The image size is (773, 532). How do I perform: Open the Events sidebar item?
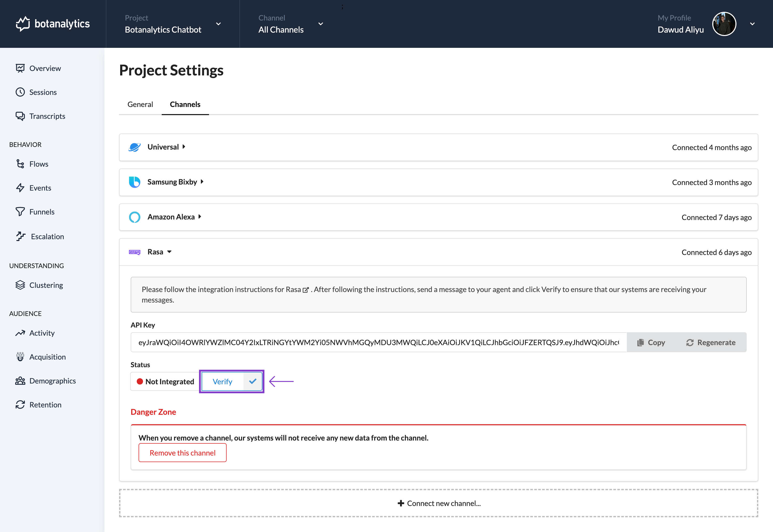pos(40,188)
